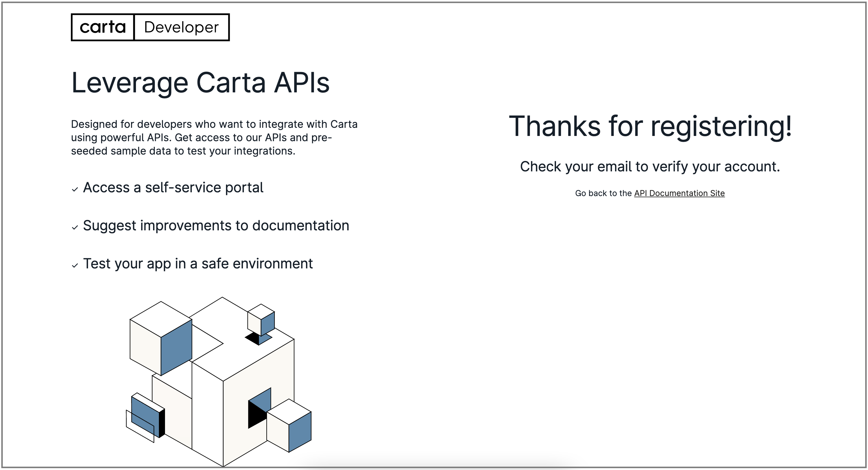Click the Designed for developers description paragraph
Screen dimensions: 868x470
click(x=214, y=137)
